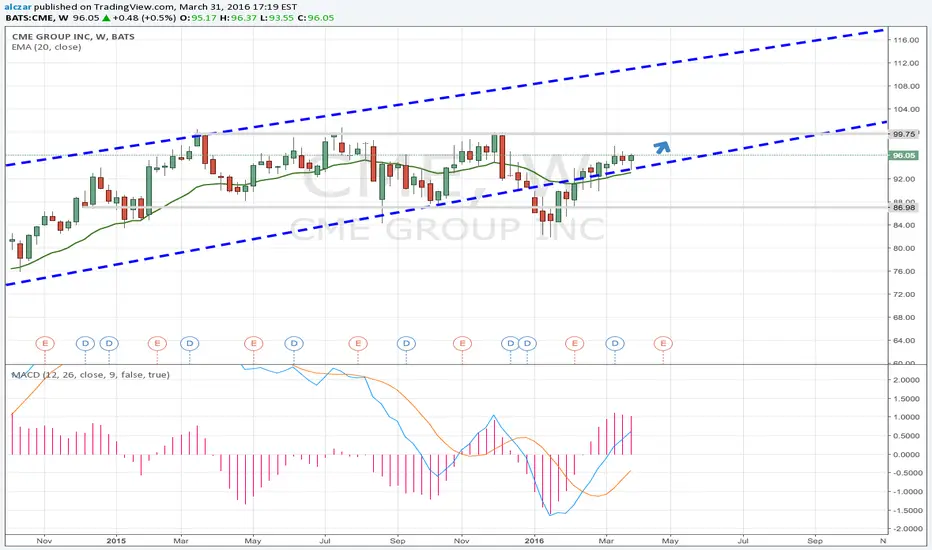This screenshot has width=932, height=550.
Task: Click the 76.00 price axis label
Action: point(906,271)
